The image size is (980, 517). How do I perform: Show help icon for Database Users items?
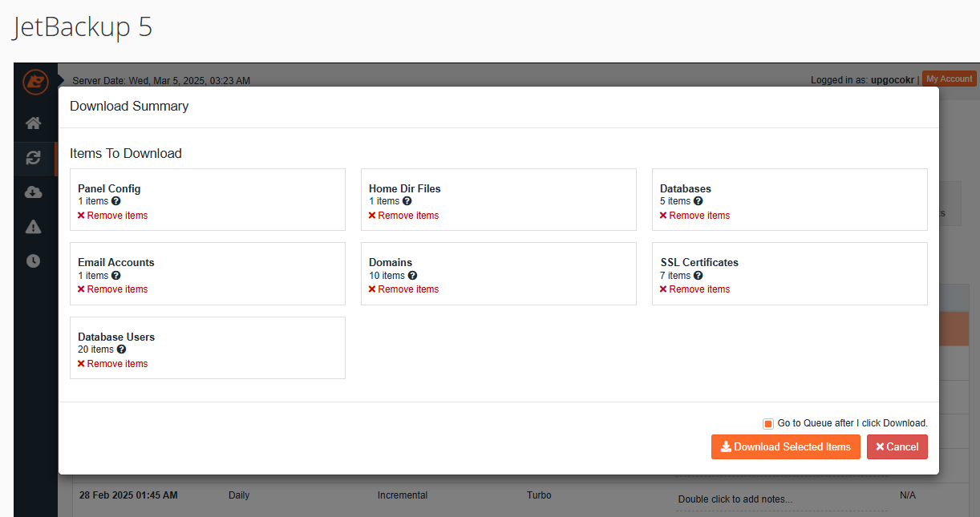[x=122, y=349]
